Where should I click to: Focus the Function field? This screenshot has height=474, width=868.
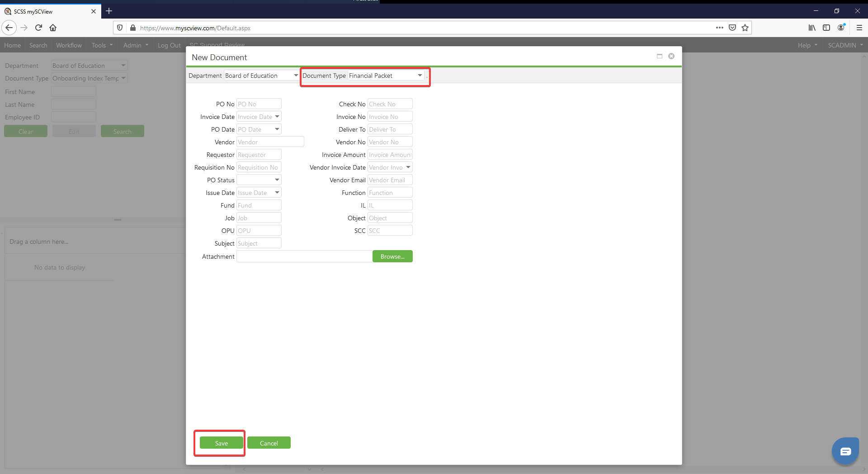[x=390, y=193]
